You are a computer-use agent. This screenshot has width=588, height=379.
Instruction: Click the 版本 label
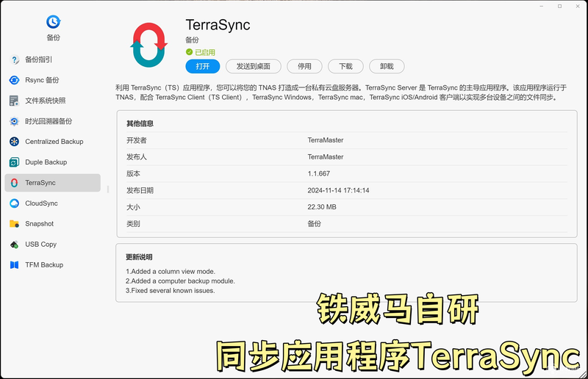133,173
